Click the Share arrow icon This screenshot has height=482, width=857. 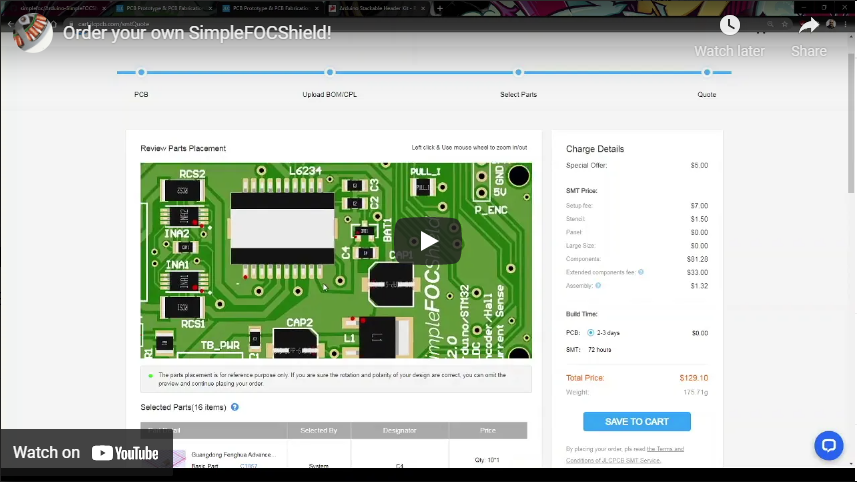click(x=809, y=25)
